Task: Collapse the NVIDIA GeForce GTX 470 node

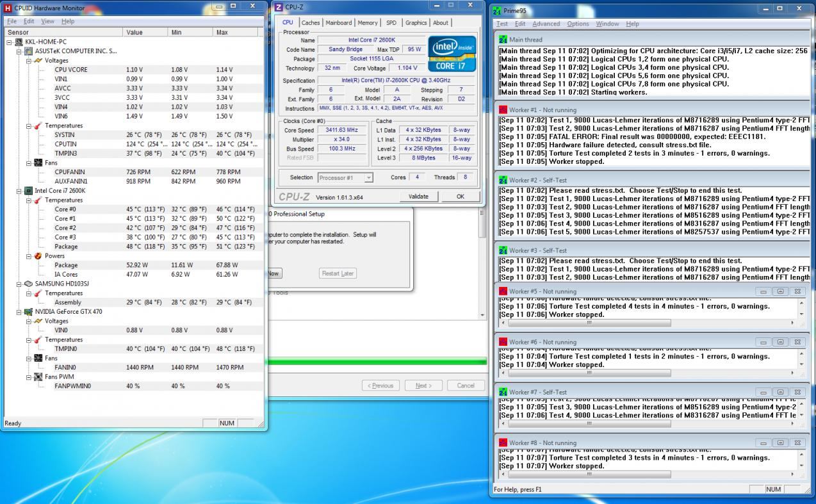Action: click(x=19, y=312)
